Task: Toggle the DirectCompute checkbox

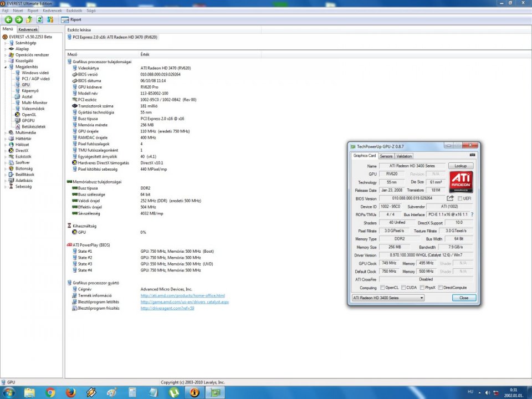Action: [x=440, y=288]
